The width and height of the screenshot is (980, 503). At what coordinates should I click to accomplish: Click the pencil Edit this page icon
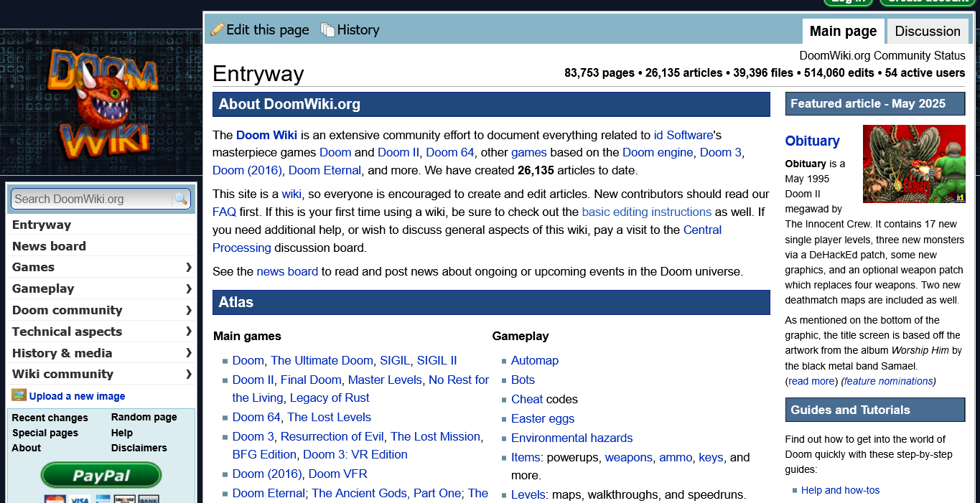[x=217, y=30]
